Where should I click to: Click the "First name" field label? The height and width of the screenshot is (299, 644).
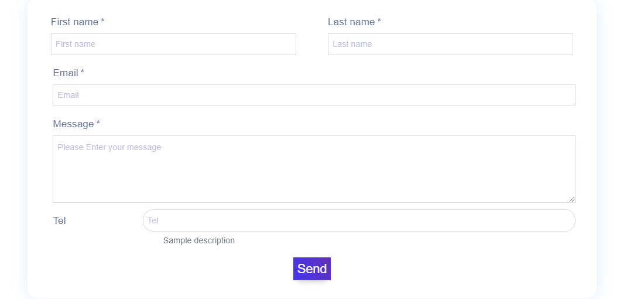tap(74, 22)
